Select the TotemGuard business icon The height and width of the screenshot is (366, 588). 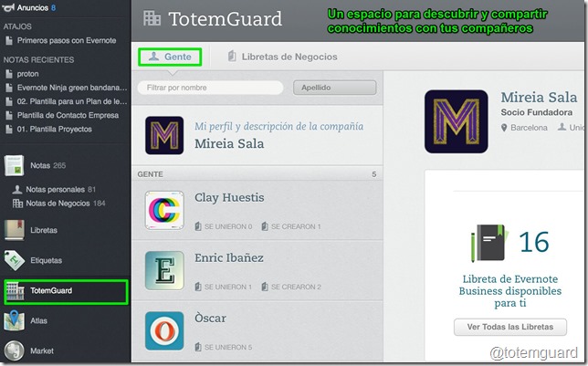pos(15,291)
